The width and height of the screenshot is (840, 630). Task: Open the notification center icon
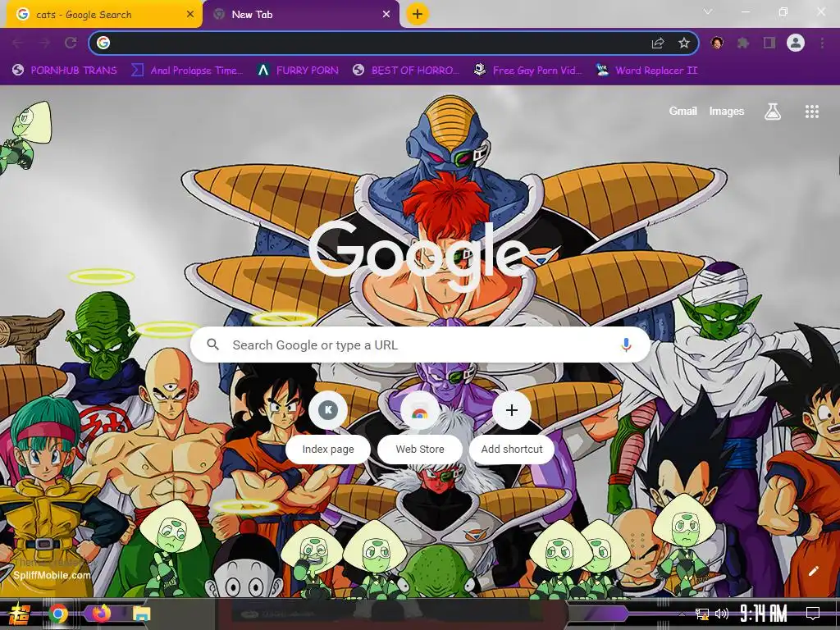click(x=813, y=614)
